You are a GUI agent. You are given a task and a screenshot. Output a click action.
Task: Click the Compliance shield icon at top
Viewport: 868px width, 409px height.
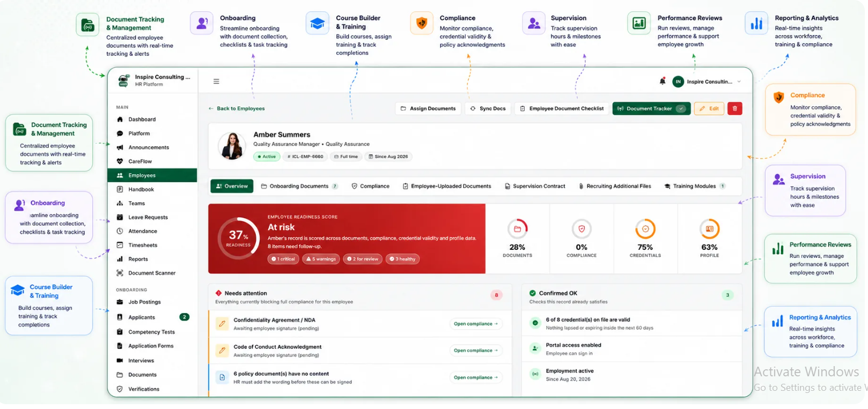pos(422,23)
